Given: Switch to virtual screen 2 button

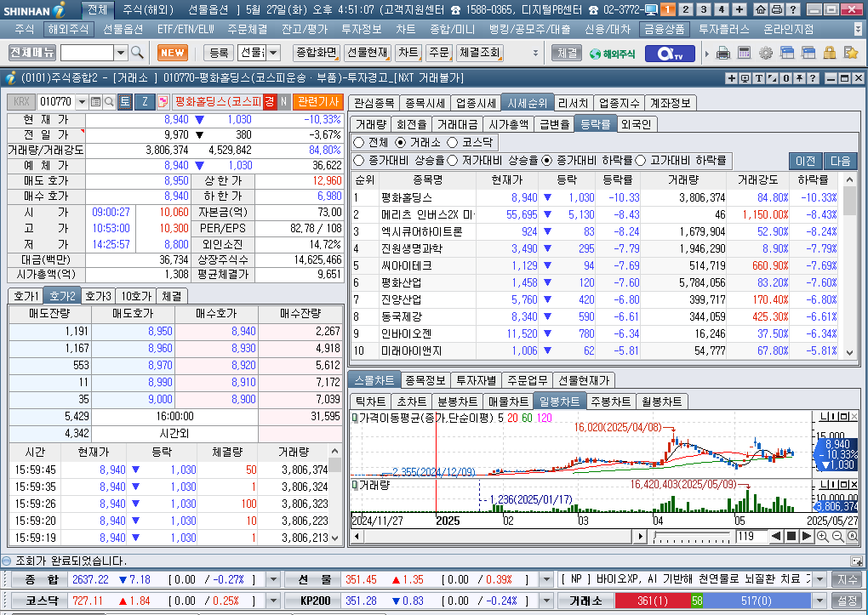Looking at the screenshot, I should click(685, 9).
